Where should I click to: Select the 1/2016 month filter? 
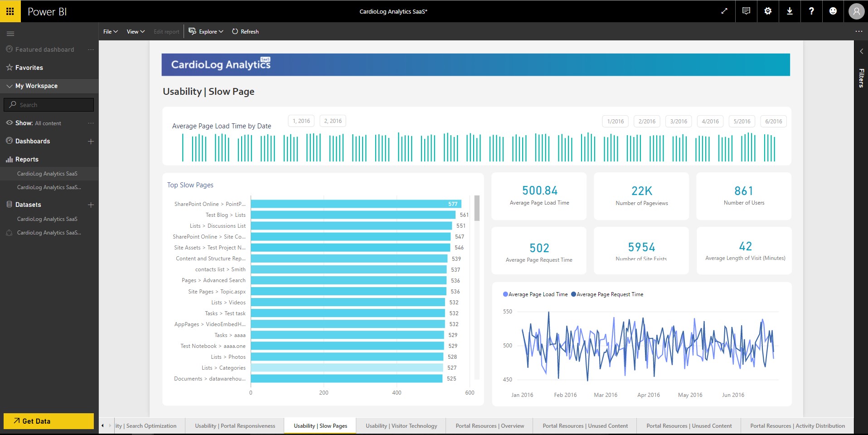[615, 121]
